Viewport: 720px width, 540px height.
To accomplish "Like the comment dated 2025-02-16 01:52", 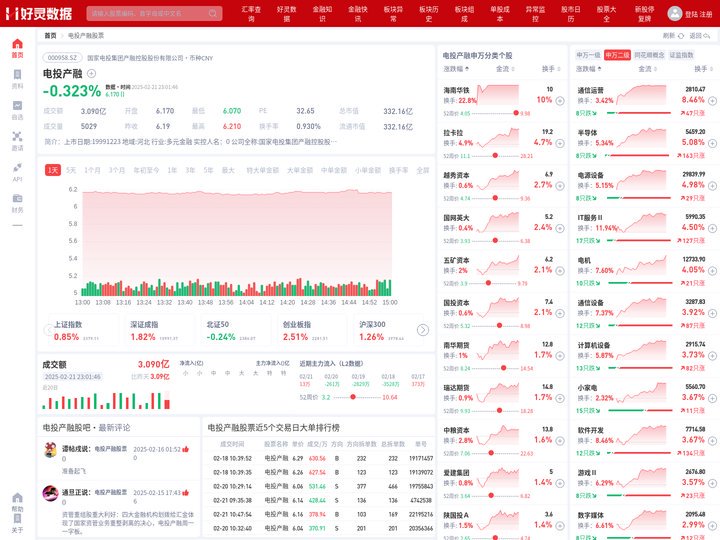I will point(186,449).
